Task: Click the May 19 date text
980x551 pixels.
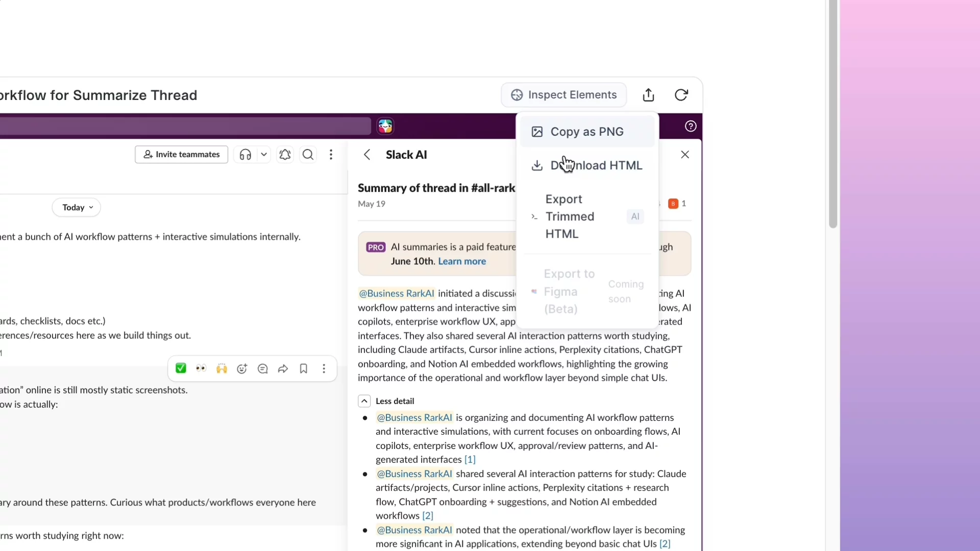Action: [372, 204]
